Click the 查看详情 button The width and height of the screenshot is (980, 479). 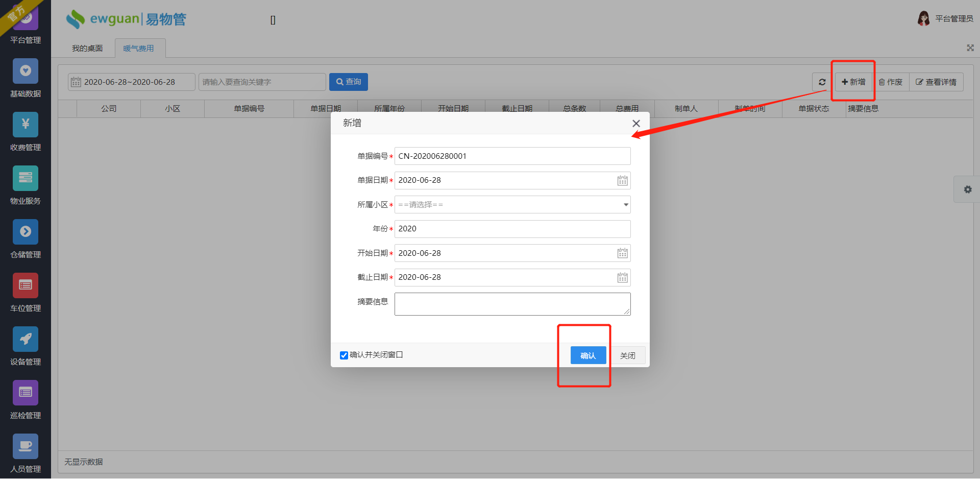click(x=936, y=82)
